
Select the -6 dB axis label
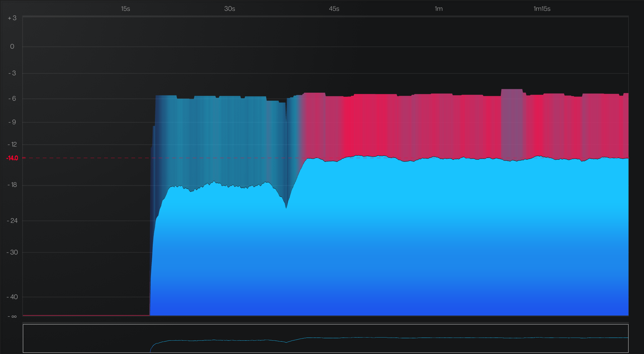click(x=12, y=99)
